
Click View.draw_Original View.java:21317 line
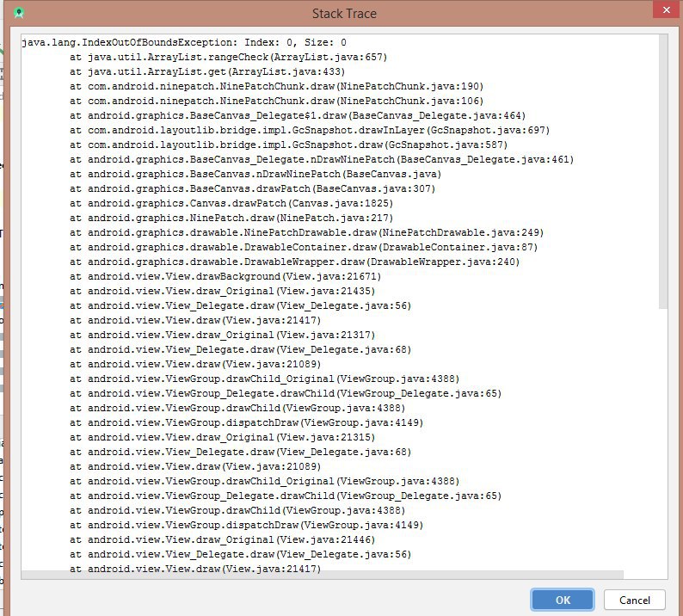tap(222, 335)
